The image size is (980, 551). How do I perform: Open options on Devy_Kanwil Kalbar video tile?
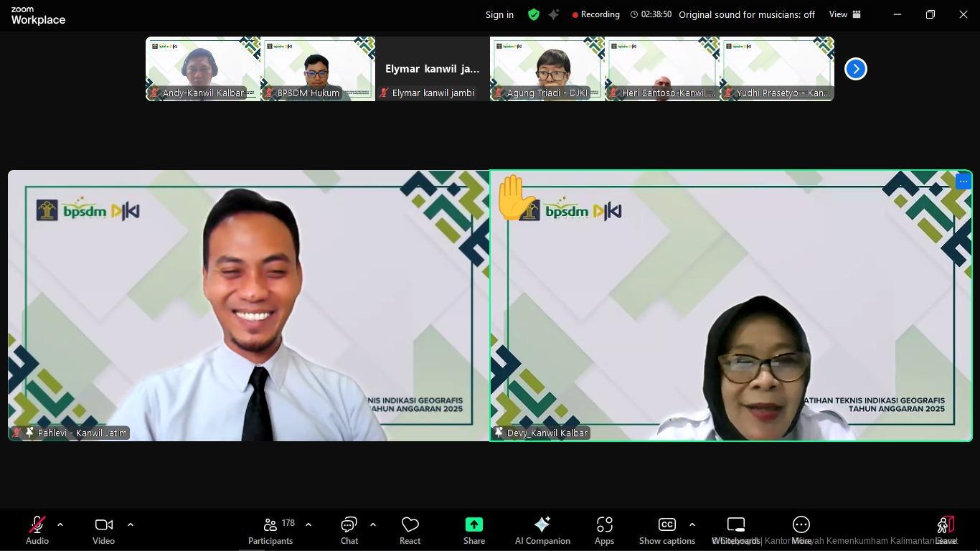tap(963, 182)
